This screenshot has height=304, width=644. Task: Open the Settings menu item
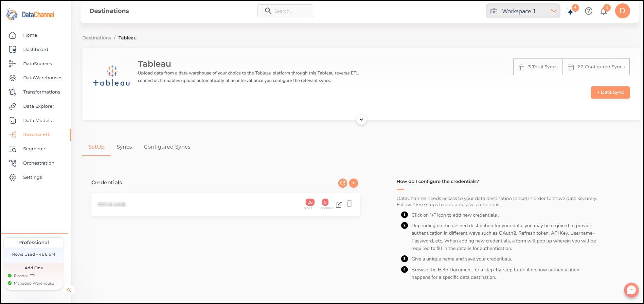coord(33,178)
